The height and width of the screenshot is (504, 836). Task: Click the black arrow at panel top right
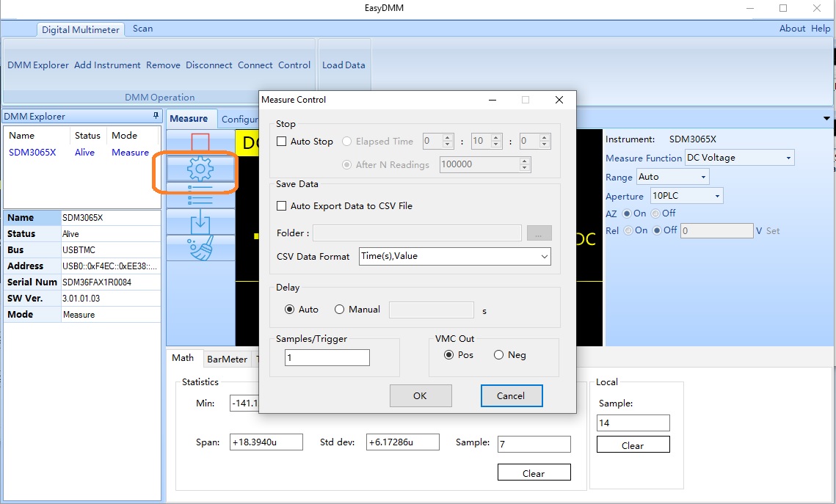827,119
